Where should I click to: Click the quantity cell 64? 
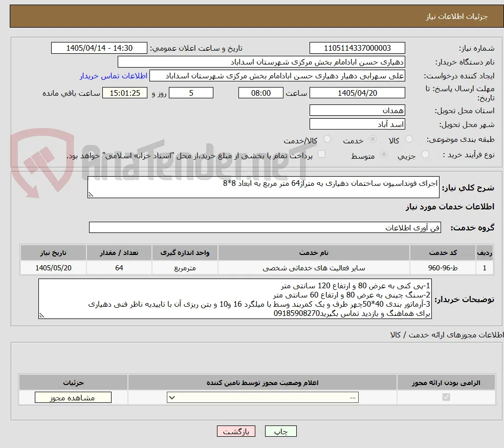(119, 268)
